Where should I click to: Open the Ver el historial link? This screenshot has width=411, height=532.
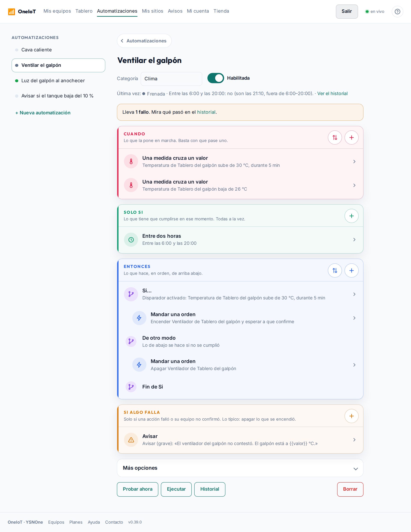coord(332,94)
